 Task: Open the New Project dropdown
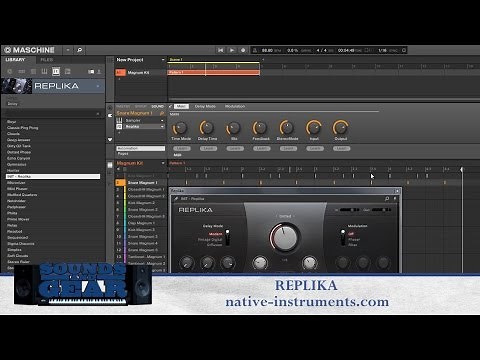pos(163,60)
